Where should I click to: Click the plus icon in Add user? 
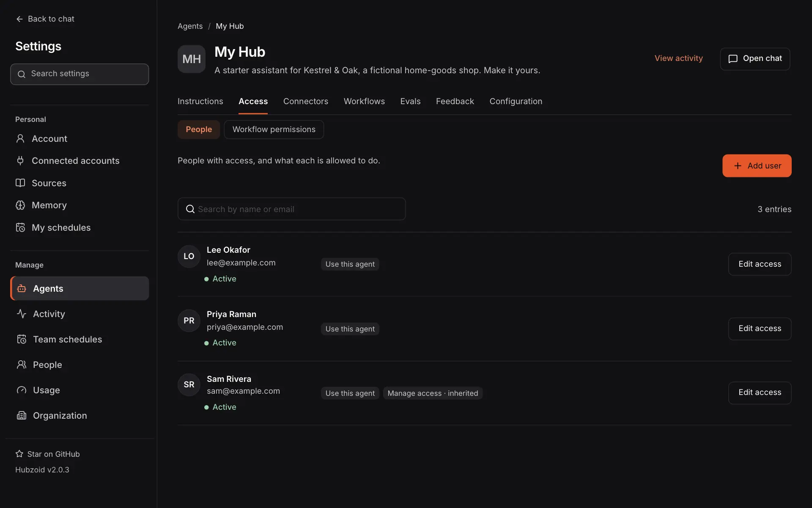pyautogui.click(x=738, y=166)
